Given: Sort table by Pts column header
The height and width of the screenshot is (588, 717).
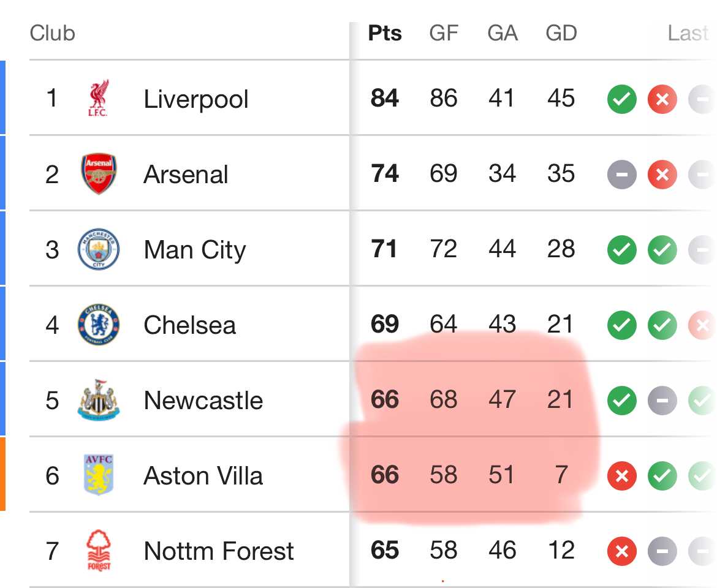Looking at the screenshot, I should [385, 33].
